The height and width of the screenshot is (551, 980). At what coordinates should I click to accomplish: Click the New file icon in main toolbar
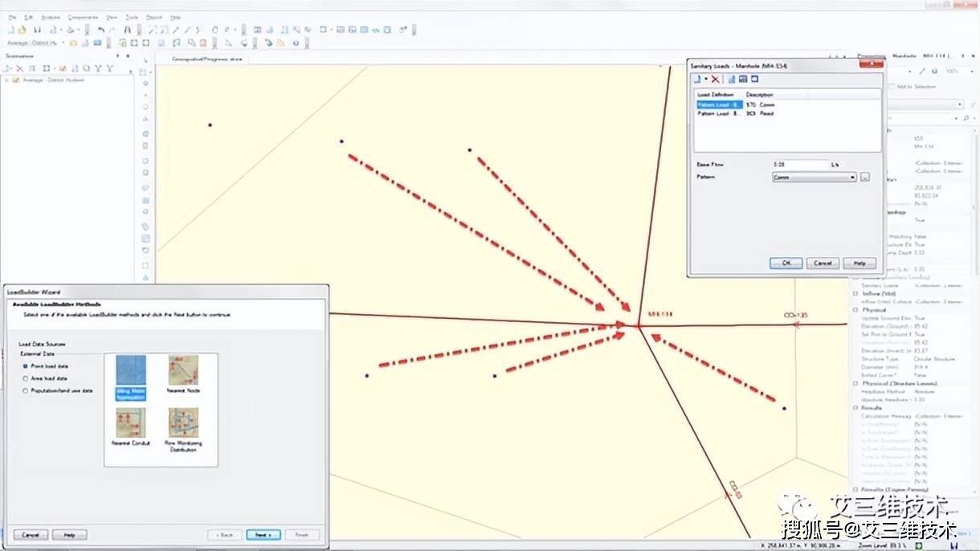pyautogui.click(x=11, y=30)
